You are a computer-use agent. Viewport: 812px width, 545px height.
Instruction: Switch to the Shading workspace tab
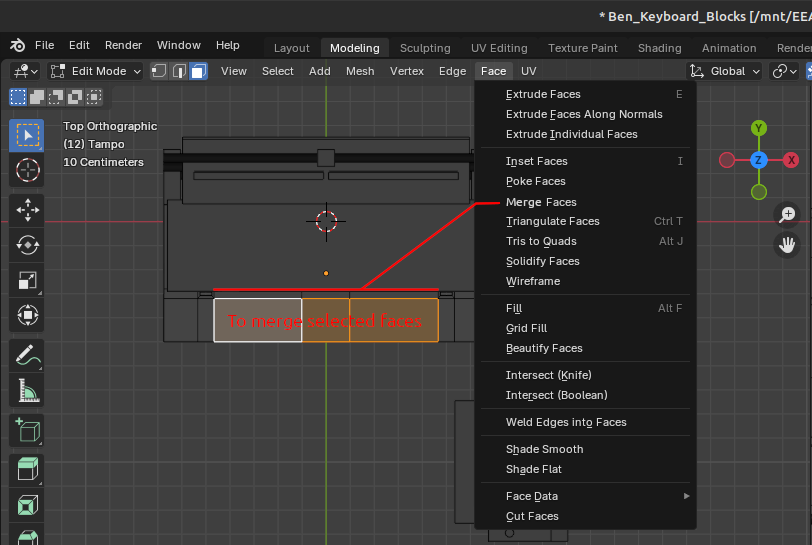click(x=660, y=48)
